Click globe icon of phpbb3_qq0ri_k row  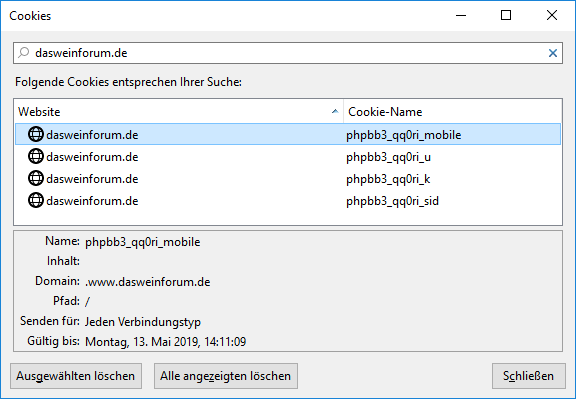(36, 178)
